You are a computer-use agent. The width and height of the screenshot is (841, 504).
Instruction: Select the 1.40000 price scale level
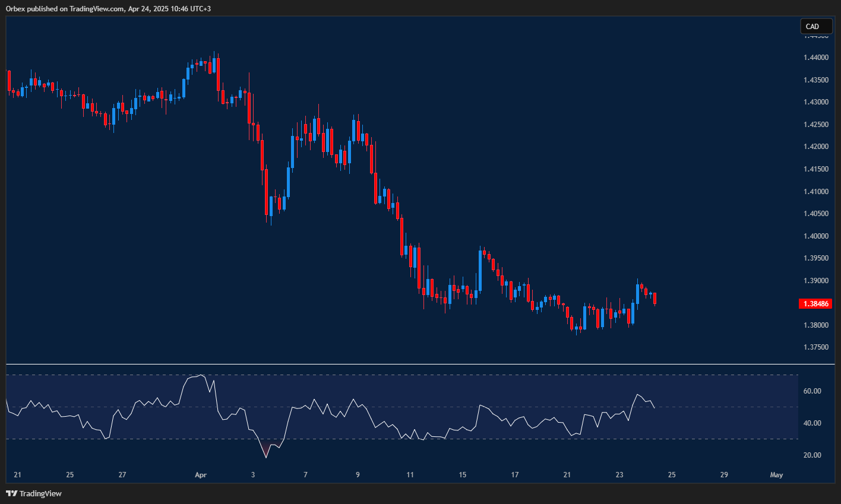coord(815,235)
